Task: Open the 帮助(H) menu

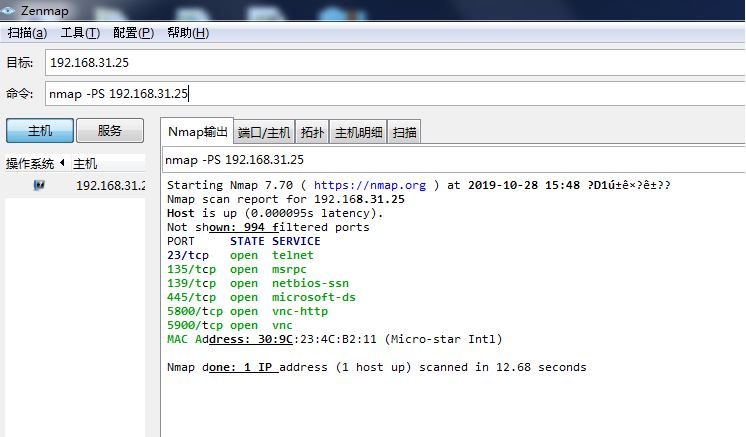Action: pyautogui.click(x=188, y=33)
